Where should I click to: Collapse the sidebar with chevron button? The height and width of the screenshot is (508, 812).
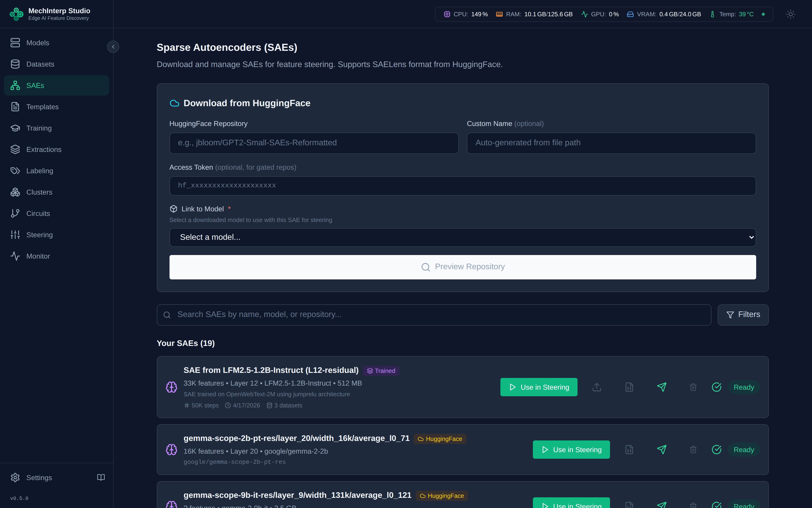[x=113, y=47]
